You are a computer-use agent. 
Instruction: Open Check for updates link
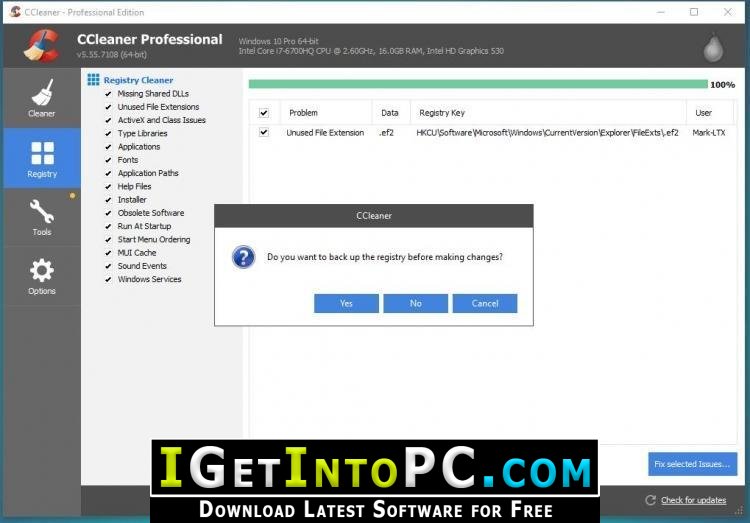click(694, 500)
